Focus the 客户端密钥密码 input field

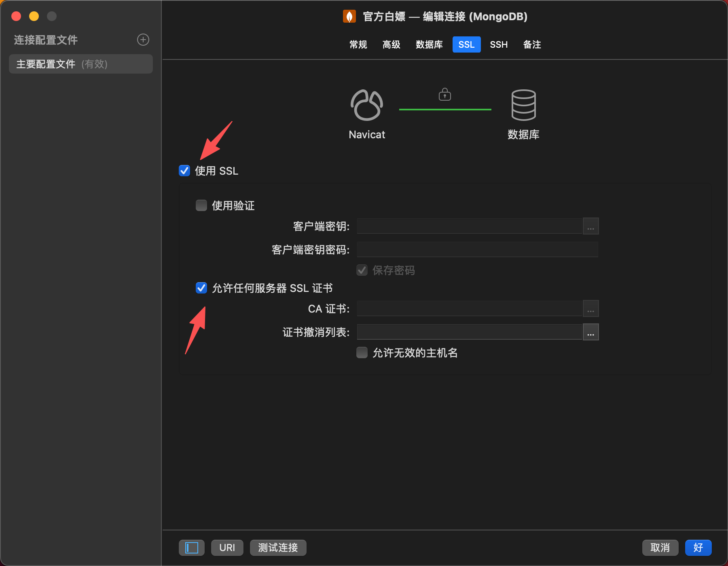[x=478, y=249]
